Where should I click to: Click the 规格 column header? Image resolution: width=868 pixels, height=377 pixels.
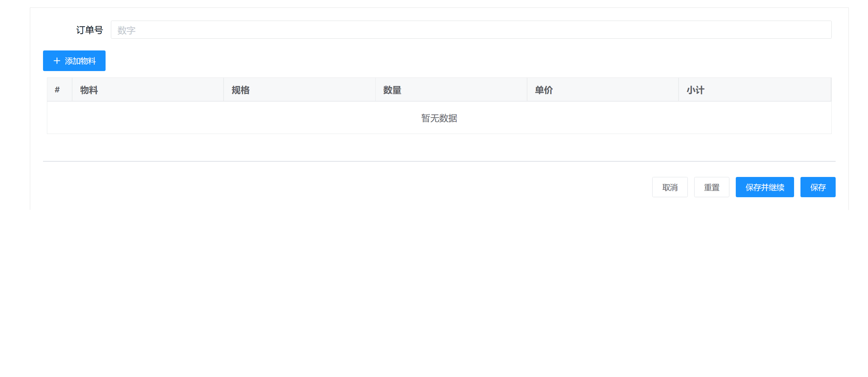coord(241,90)
